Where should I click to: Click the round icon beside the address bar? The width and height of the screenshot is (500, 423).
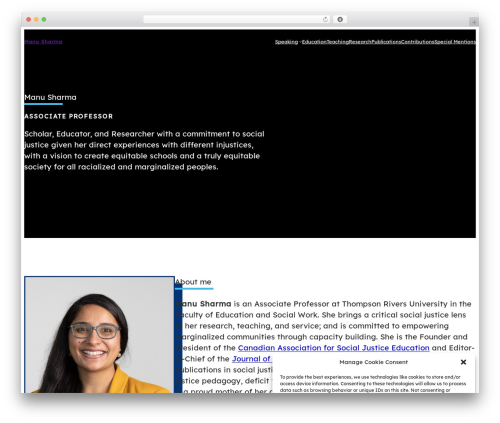[x=340, y=19]
